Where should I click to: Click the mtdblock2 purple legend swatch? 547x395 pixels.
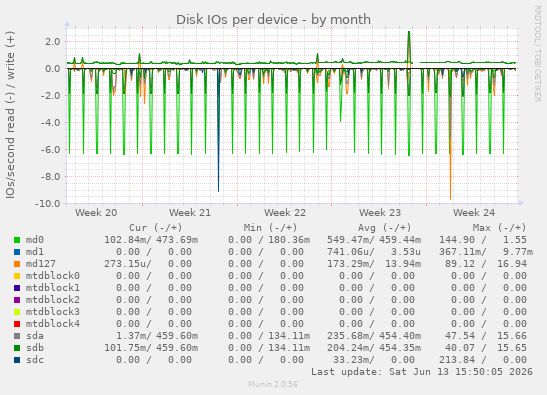click(17, 300)
